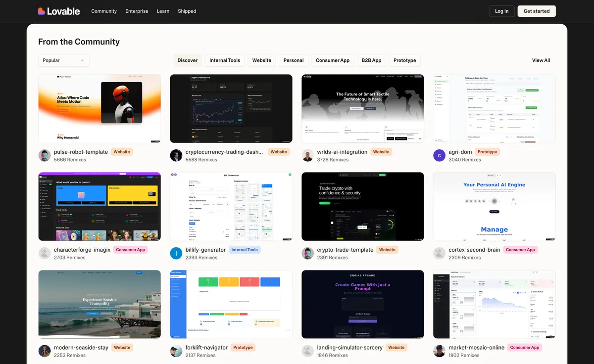
Task: Click the billify-generator author avatar
Action: 176,253
